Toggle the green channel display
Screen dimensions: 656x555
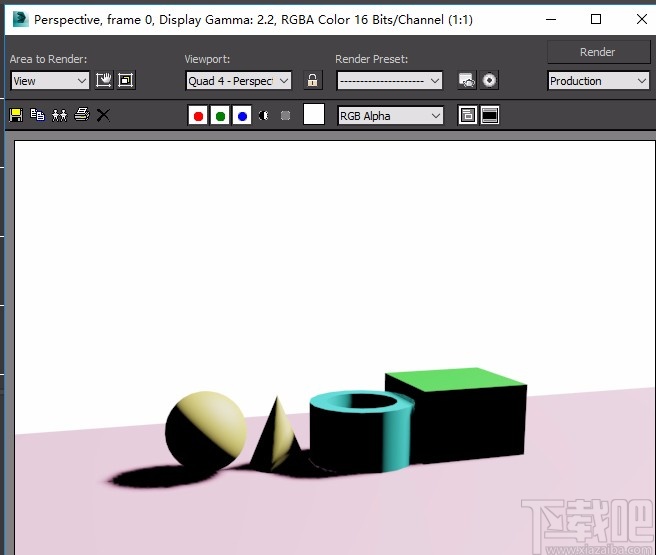(x=220, y=116)
